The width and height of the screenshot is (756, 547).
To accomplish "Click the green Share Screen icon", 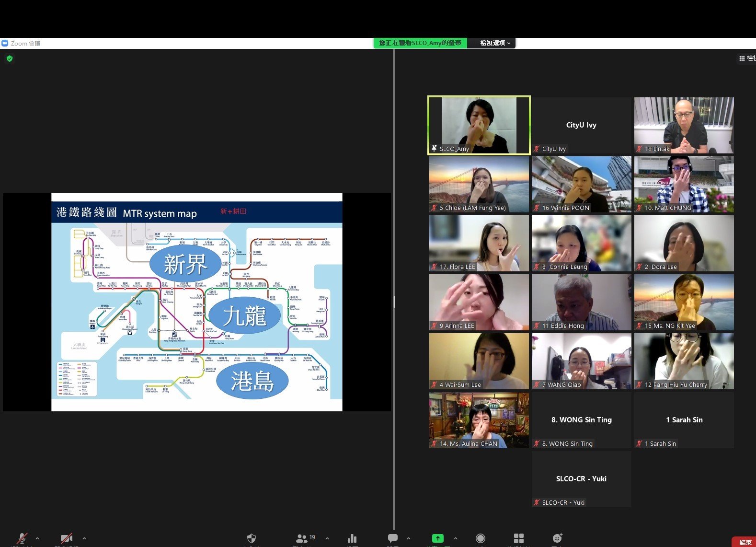I will [437, 538].
